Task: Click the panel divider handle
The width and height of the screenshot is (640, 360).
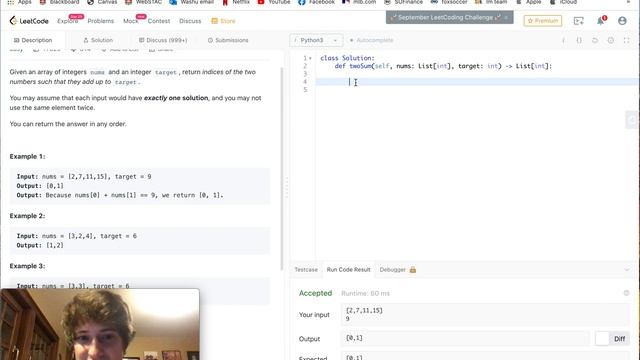Action: (287, 188)
